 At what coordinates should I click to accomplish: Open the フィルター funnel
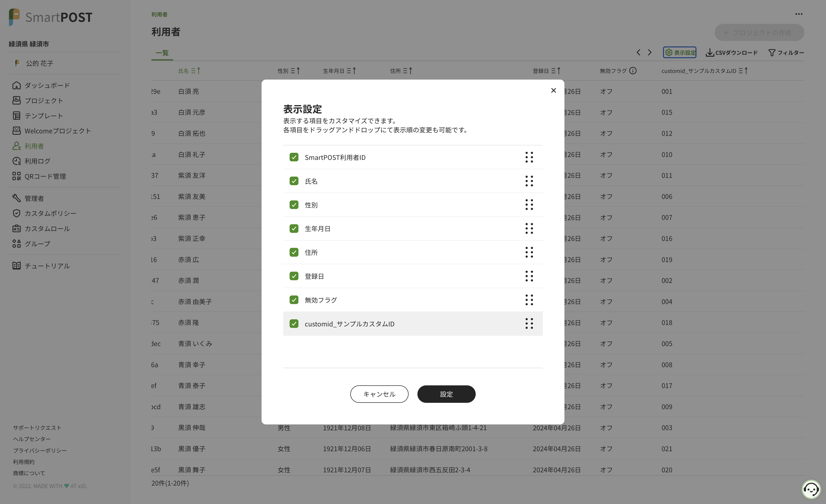pyautogui.click(x=786, y=53)
